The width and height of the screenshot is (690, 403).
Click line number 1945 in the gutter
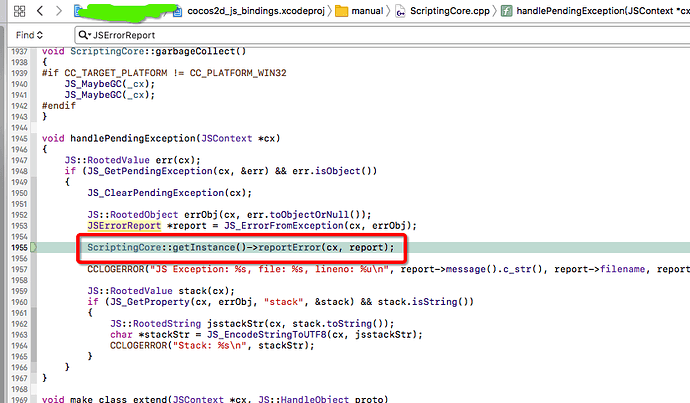19,139
